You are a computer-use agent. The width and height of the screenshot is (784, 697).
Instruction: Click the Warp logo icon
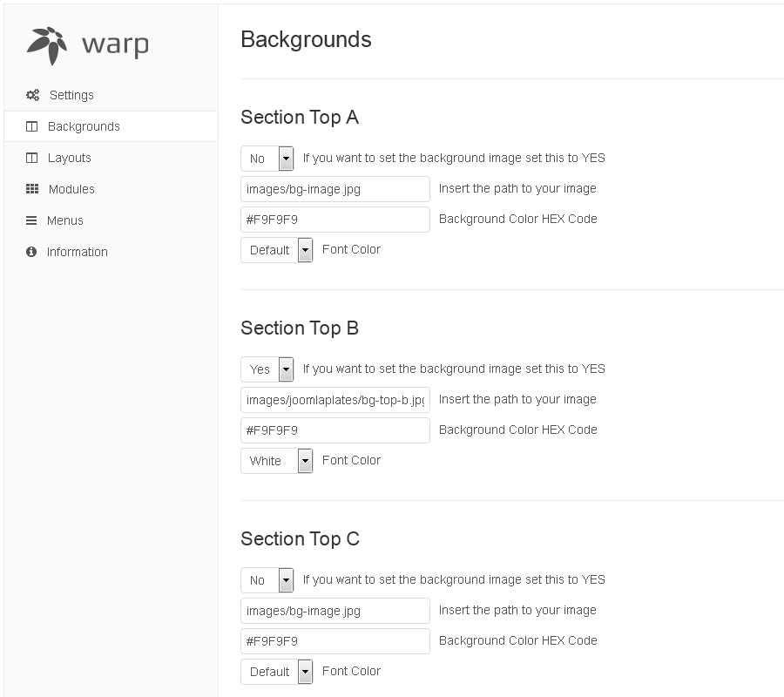(47, 44)
